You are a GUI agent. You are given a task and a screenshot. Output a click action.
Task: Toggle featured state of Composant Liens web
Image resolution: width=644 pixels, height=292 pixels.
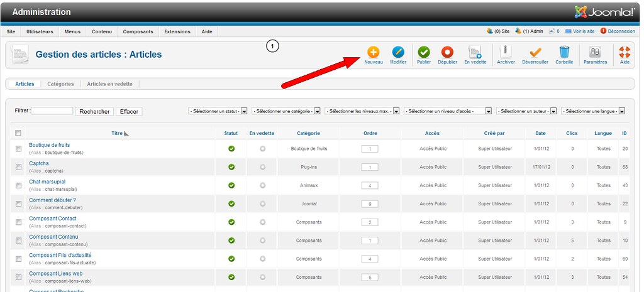pos(262,277)
